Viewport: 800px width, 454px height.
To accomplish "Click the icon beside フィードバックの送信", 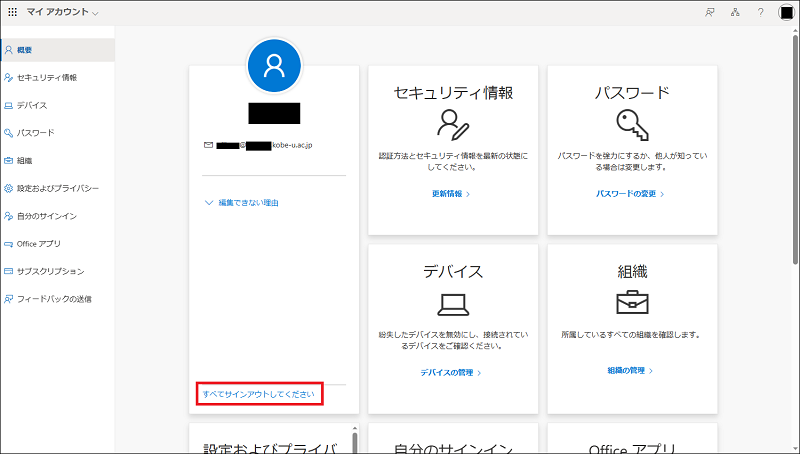I will tap(9, 299).
